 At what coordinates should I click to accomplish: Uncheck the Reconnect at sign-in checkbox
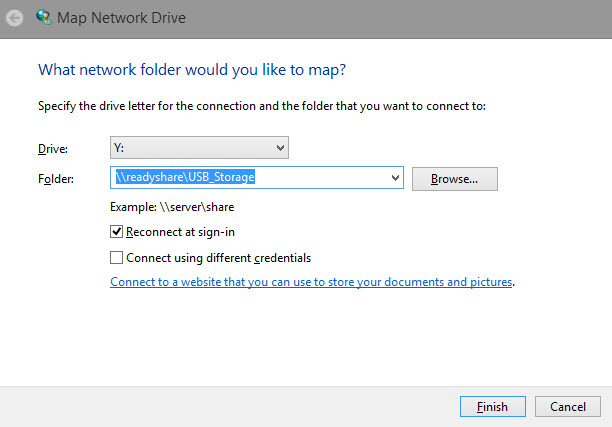(116, 231)
